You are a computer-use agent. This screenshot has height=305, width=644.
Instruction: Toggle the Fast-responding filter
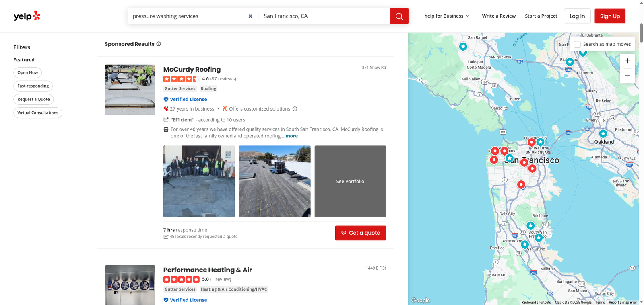[x=33, y=86]
